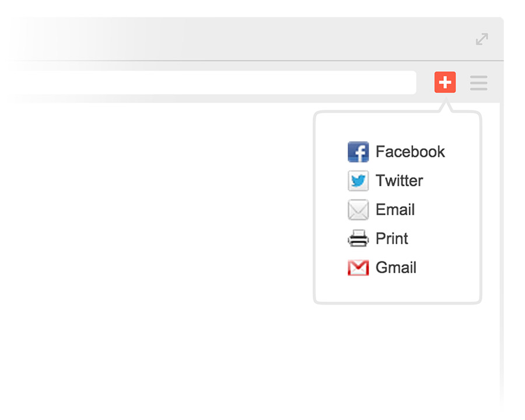Screen dimensions: 525x420
Task: Click the Twitter bird icon
Action: tap(358, 181)
